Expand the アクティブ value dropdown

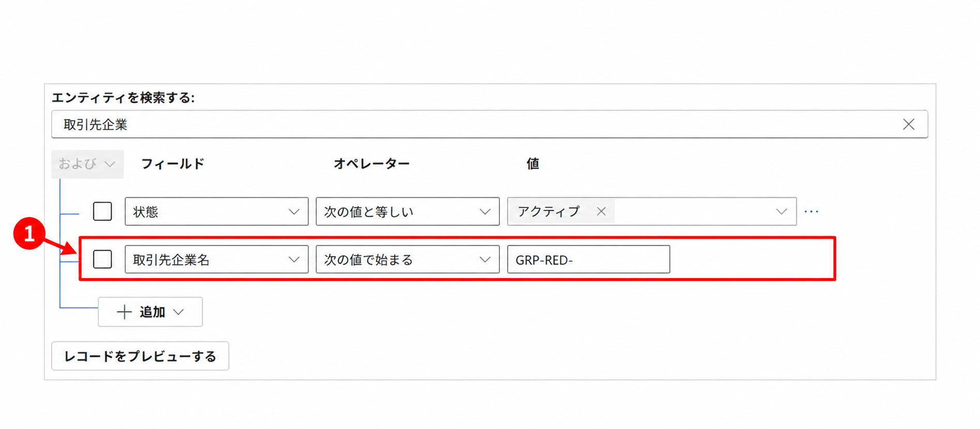[781, 211]
